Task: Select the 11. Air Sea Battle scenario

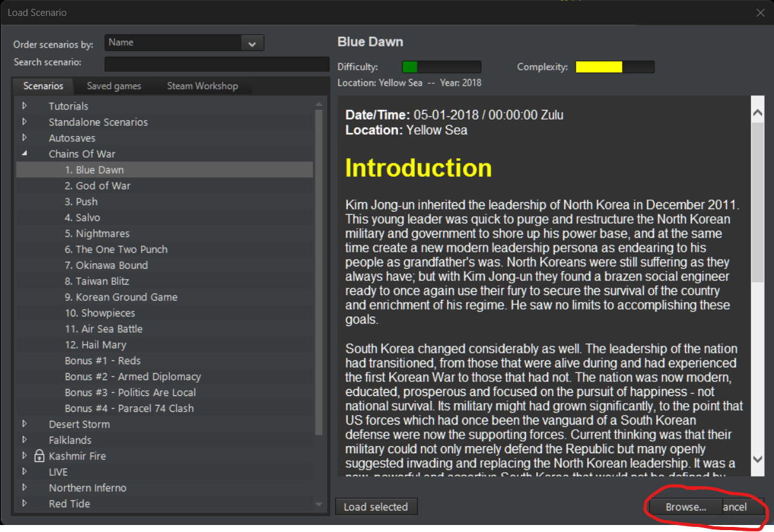Action: [164, 329]
